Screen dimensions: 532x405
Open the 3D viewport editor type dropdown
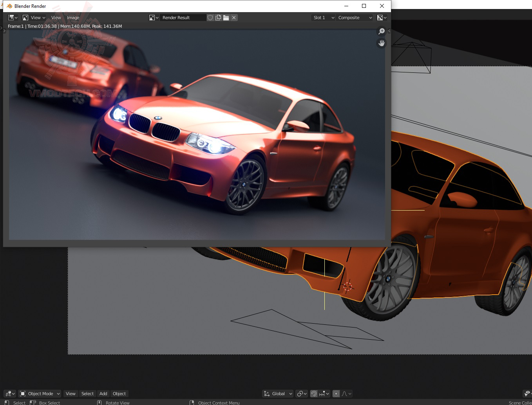coord(10,394)
